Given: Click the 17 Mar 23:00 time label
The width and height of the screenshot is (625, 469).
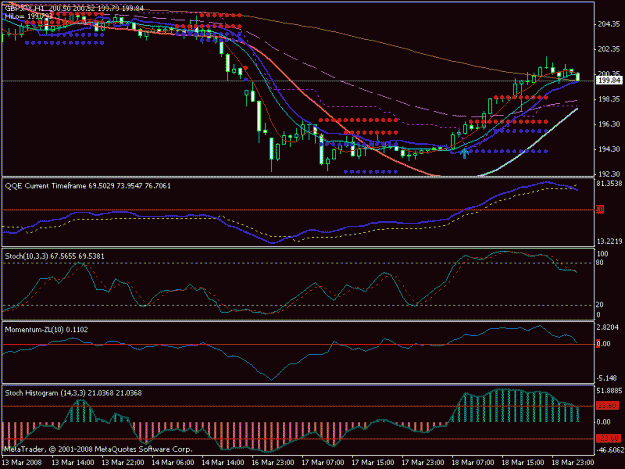Looking at the screenshot, I should [423, 463].
